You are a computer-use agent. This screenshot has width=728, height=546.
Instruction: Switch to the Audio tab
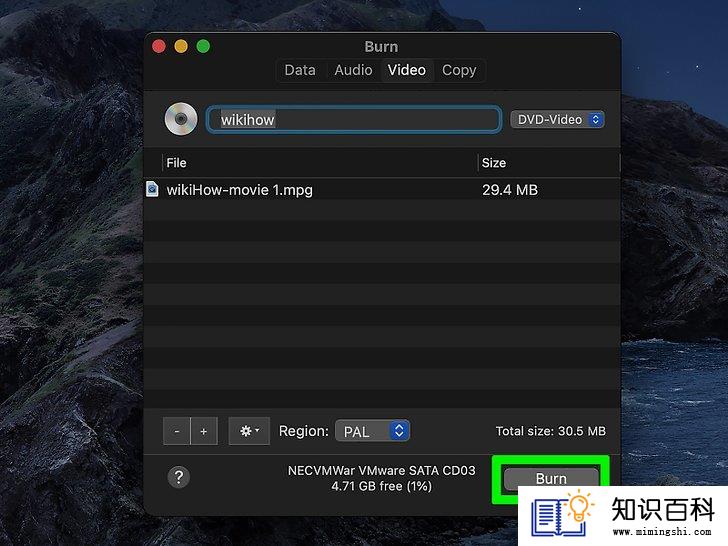coord(353,70)
